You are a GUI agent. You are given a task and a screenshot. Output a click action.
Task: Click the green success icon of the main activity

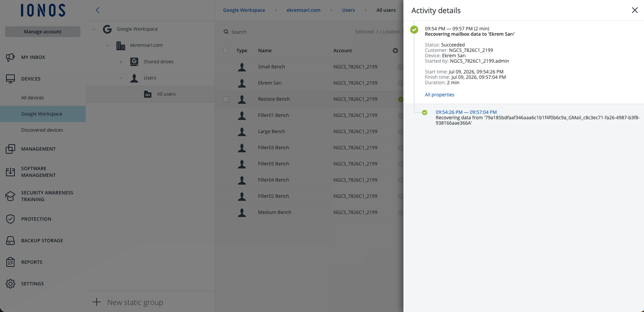414,29
